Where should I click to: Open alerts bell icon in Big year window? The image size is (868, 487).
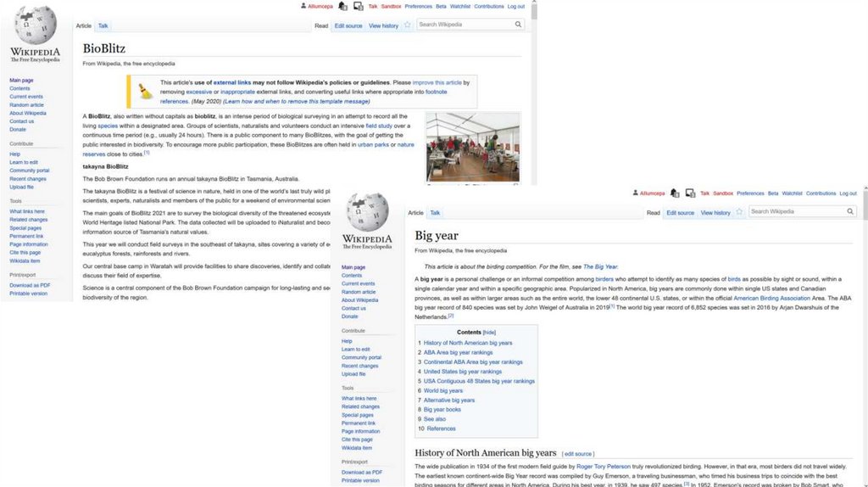pos(674,193)
